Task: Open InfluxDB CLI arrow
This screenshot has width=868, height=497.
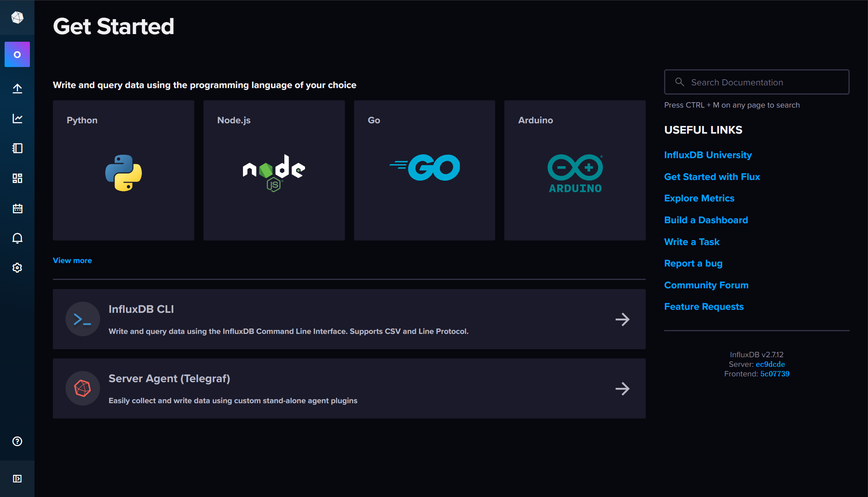Action: pos(622,319)
